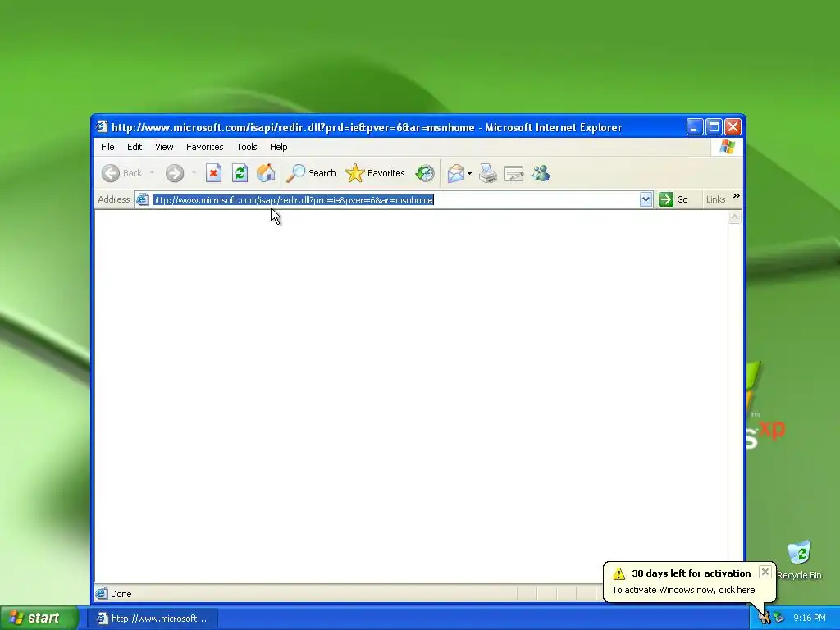Click the Edit page icon
The height and width of the screenshot is (630, 840).
point(514,173)
